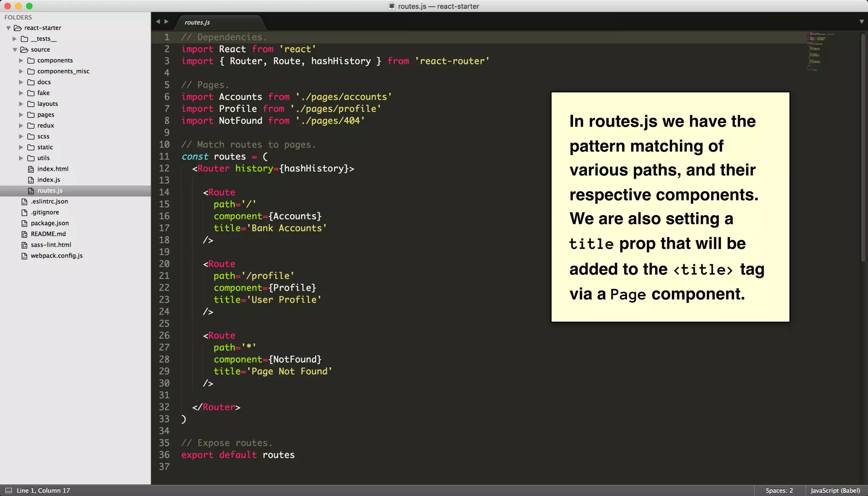Screen dimensions: 868x496
Task: Go to previous tab with left arrow
Action: pyautogui.click(x=158, y=22)
